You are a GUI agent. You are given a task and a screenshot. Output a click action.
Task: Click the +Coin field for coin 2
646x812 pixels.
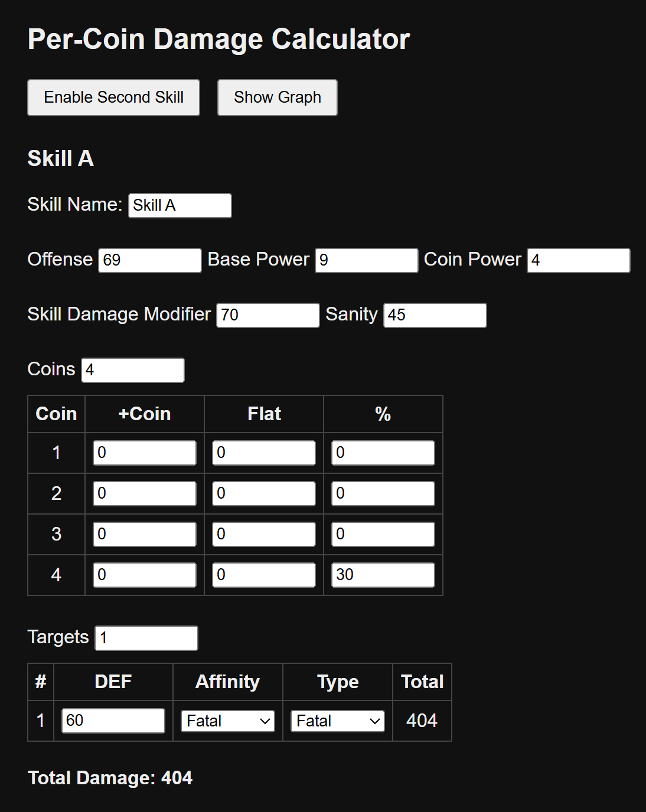pyautogui.click(x=145, y=493)
